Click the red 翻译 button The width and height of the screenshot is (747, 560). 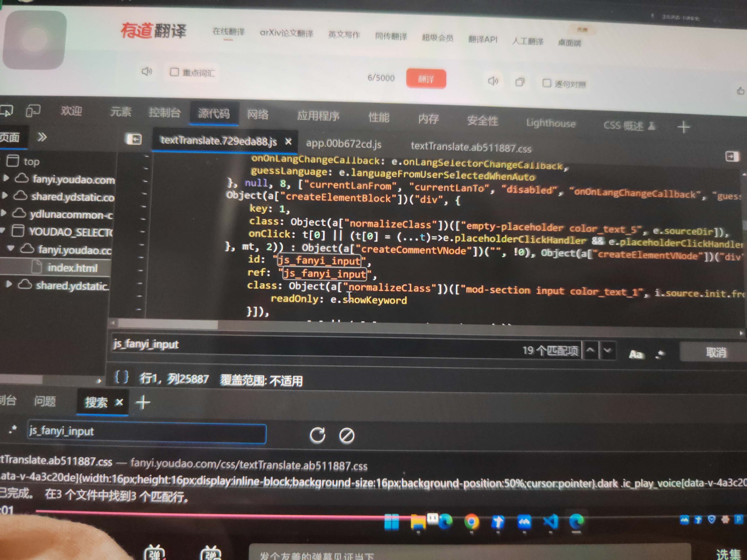coord(426,79)
